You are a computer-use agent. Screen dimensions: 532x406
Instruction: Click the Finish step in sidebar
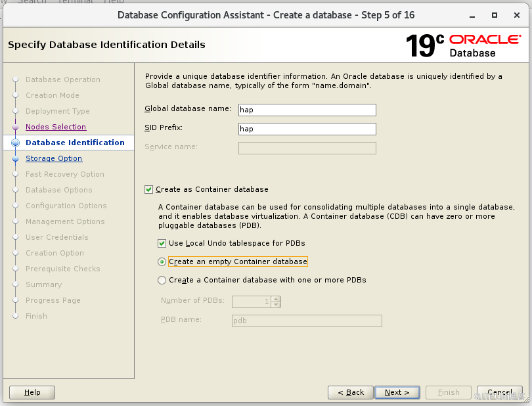[x=37, y=316]
